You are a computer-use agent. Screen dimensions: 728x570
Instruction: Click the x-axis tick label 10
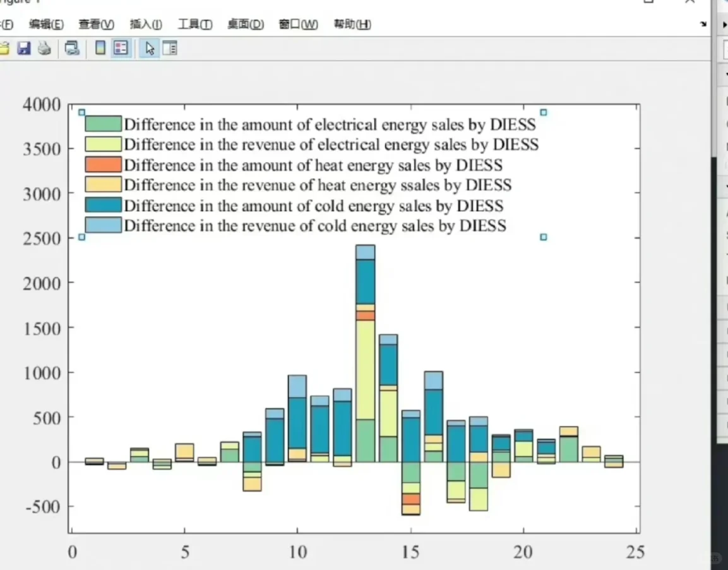[297, 552]
